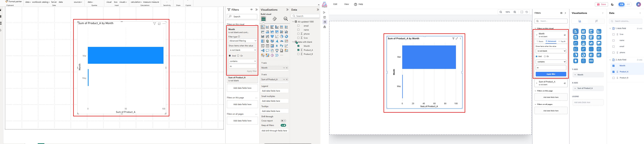Open the Edit menu in PRISM

pyautogui.click(x=335, y=4)
